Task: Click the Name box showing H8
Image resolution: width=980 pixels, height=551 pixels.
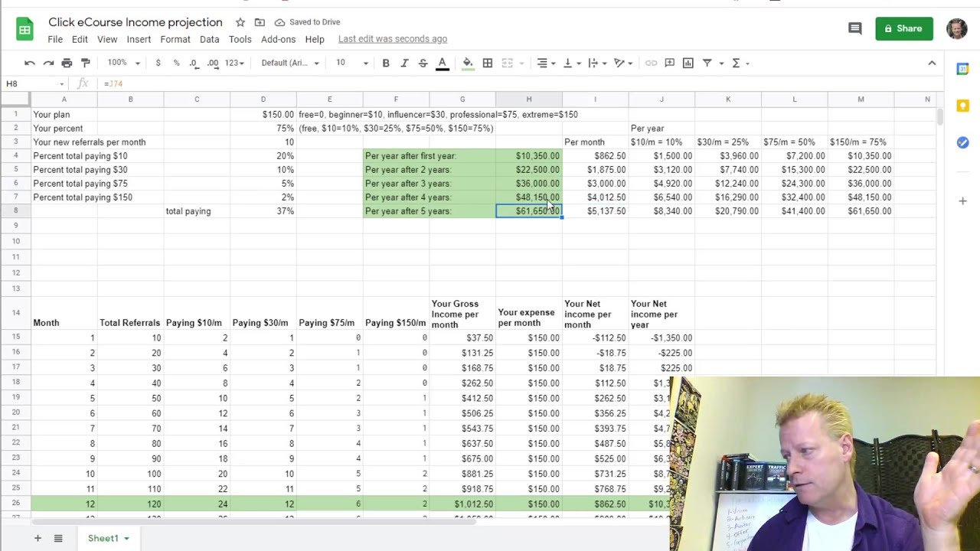Action: 34,83
